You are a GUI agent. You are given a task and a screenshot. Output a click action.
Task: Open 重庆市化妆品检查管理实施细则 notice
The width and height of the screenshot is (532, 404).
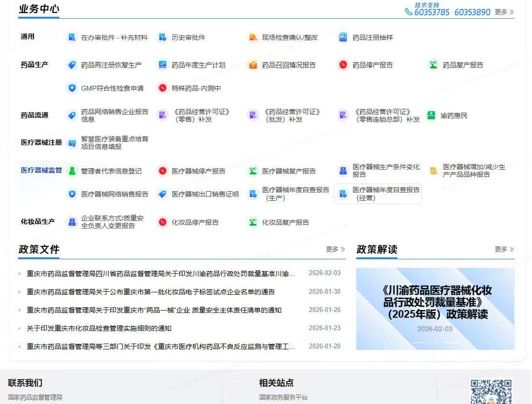[x=99, y=328]
